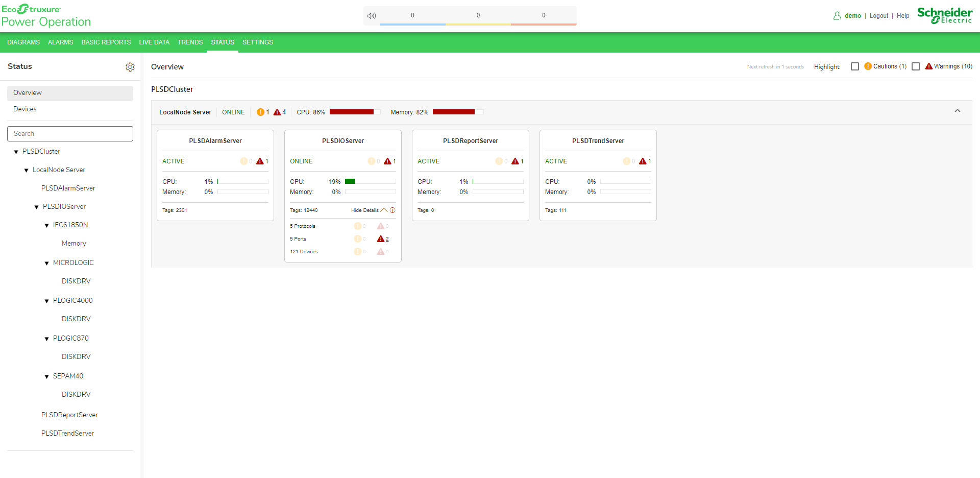Screen dimensions: 980x478
Task: Click PLSDAlarmServer caution circle icon
Action: click(244, 161)
